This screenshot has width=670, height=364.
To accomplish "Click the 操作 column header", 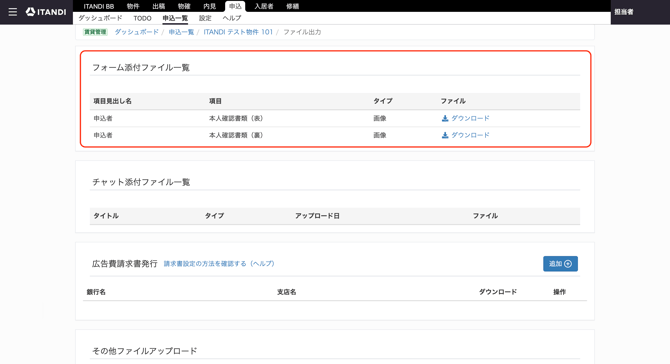I will tap(559, 292).
